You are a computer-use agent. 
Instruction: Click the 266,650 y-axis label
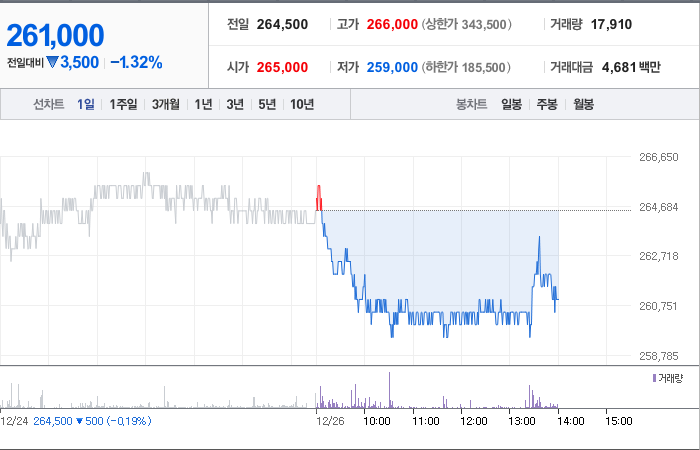coord(658,157)
